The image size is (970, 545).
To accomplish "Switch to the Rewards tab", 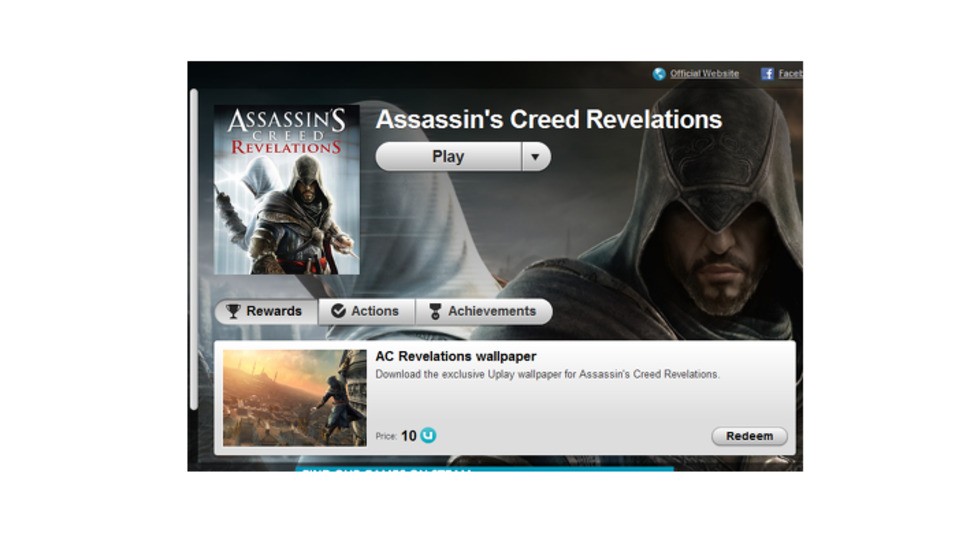I will pos(267,311).
